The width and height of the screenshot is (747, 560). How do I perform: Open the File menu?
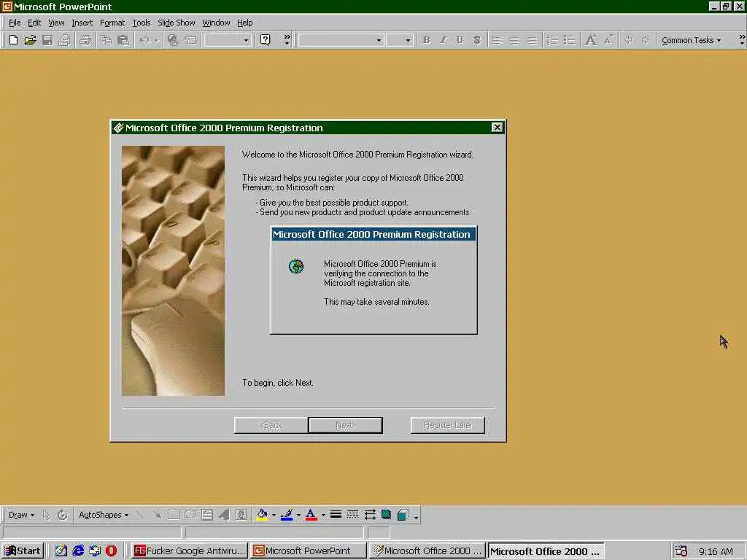15,23
